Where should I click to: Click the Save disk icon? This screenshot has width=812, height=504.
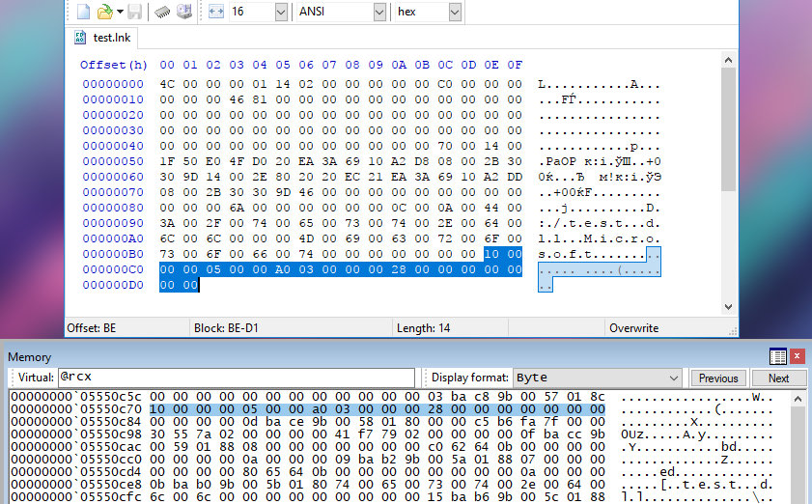[134, 12]
